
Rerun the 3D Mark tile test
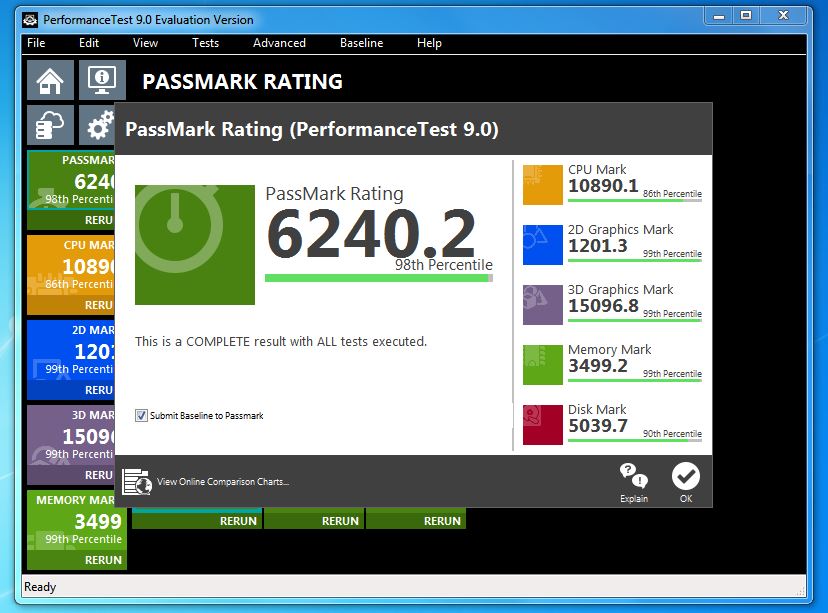[x=71, y=475]
